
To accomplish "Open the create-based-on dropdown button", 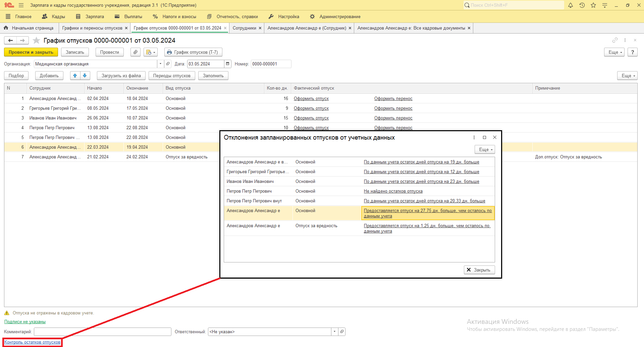I will (151, 52).
